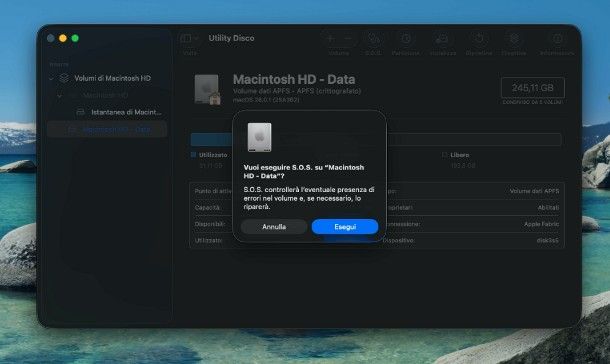Image resolution: width=610 pixels, height=364 pixels.
Task: Click the green zoom window button
Action: [x=75, y=38]
